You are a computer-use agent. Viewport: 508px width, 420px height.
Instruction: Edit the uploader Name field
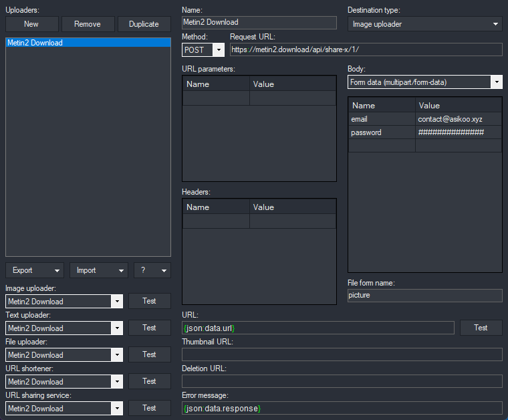[x=259, y=22]
